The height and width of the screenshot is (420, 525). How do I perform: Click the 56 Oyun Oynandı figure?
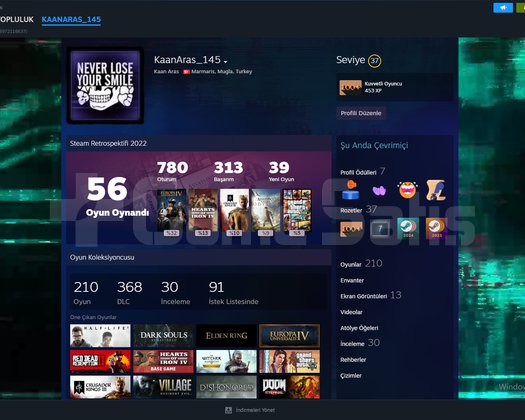coord(117,197)
